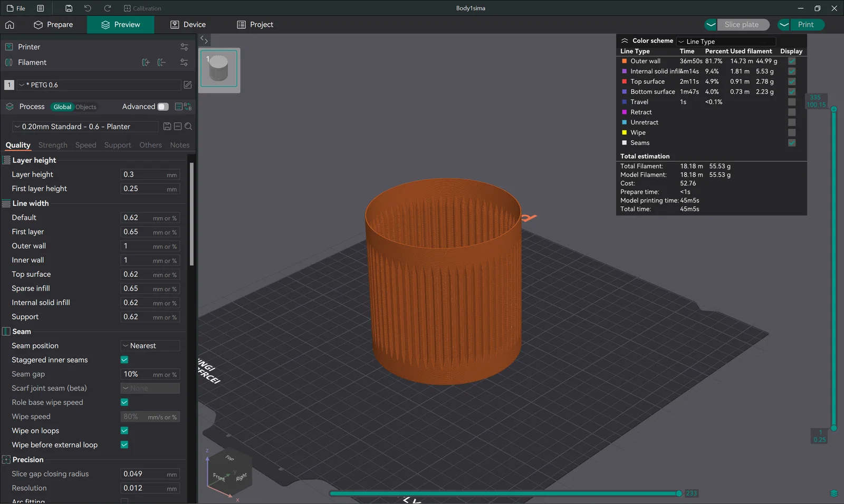Viewport: 844px width, 504px height.
Task: Click the search settings magnifier icon
Action: pyautogui.click(x=188, y=127)
